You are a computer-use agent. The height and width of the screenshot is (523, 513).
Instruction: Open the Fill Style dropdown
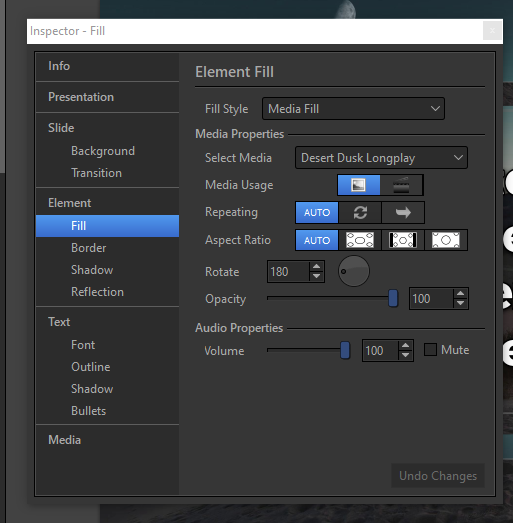[353, 109]
